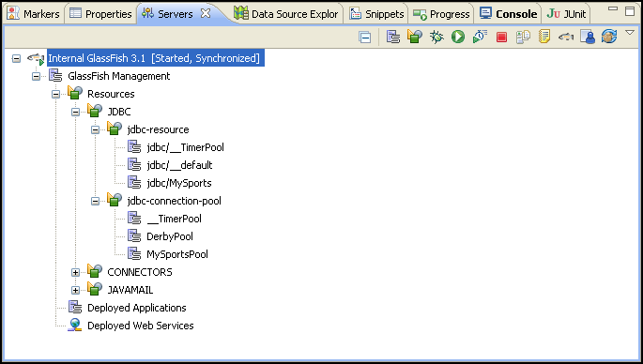Click the publish to server icon
The image size is (643, 364).
point(523,37)
